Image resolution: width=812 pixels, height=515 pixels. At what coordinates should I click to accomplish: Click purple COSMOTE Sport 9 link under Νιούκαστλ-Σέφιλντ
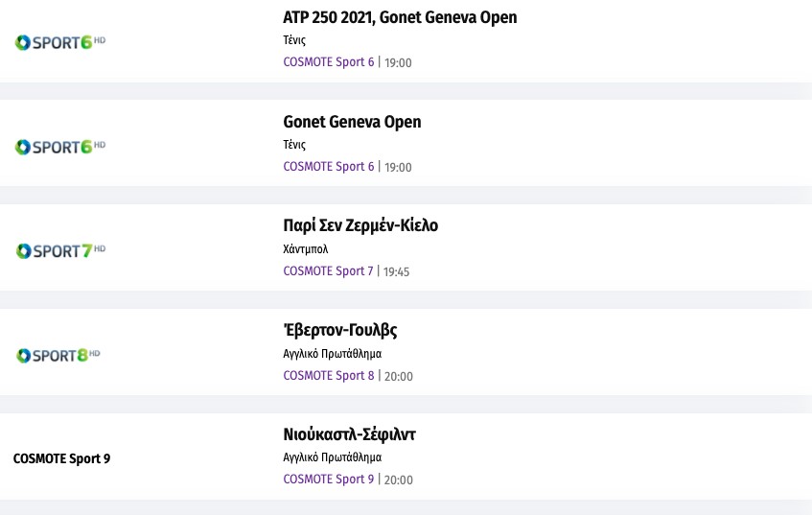(329, 480)
